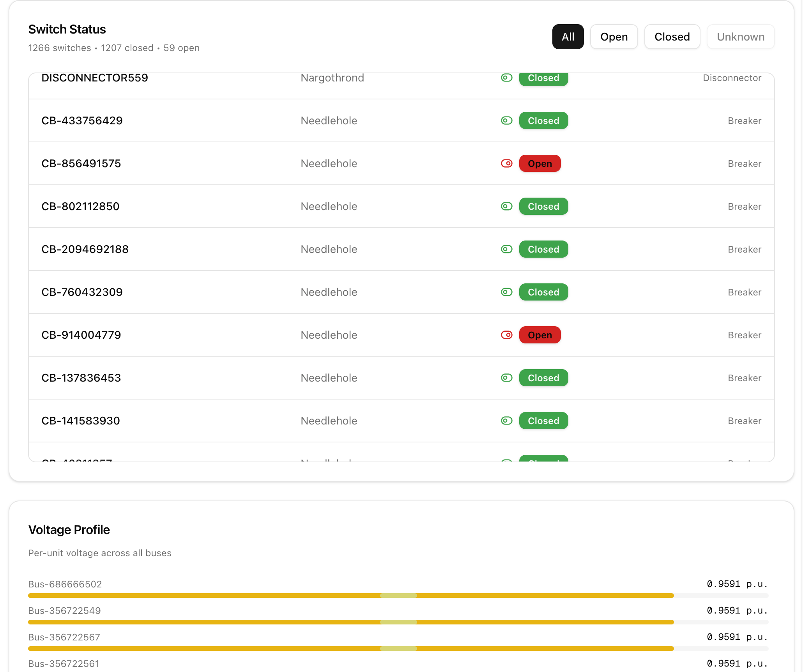Click toggle icon for CB-760432309
The height and width of the screenshot is (672, 803).
(506, 292)
